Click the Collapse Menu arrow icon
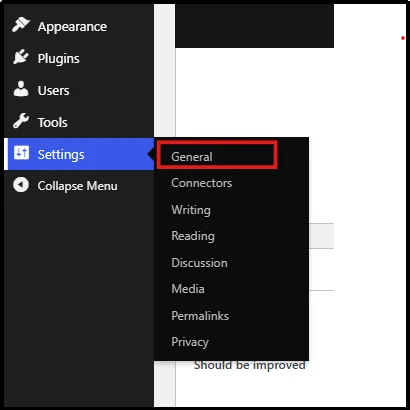Image resolution: width=410 pixels, height=410 pixels. tap(21, 185)
